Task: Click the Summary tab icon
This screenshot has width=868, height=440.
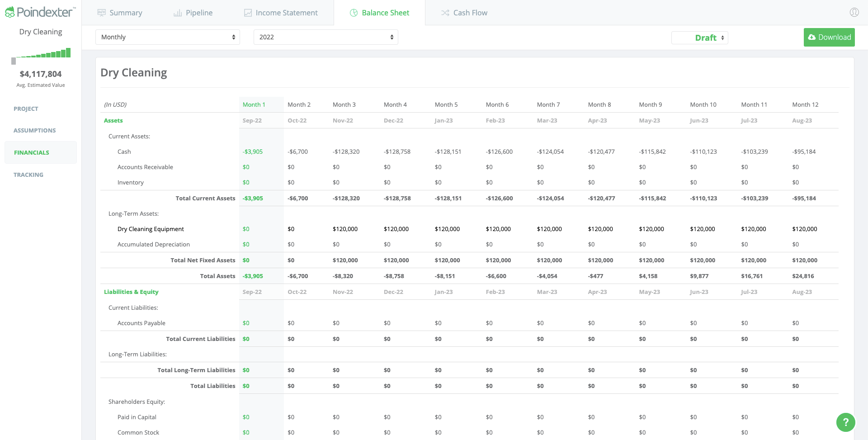Action: pyautogui.click(x=102, y=13)
